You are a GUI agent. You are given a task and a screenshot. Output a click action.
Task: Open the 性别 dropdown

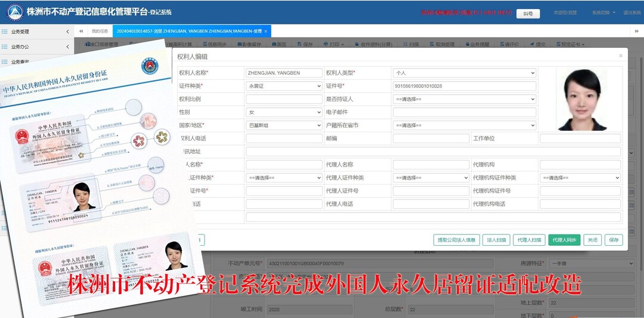[284, 112]
